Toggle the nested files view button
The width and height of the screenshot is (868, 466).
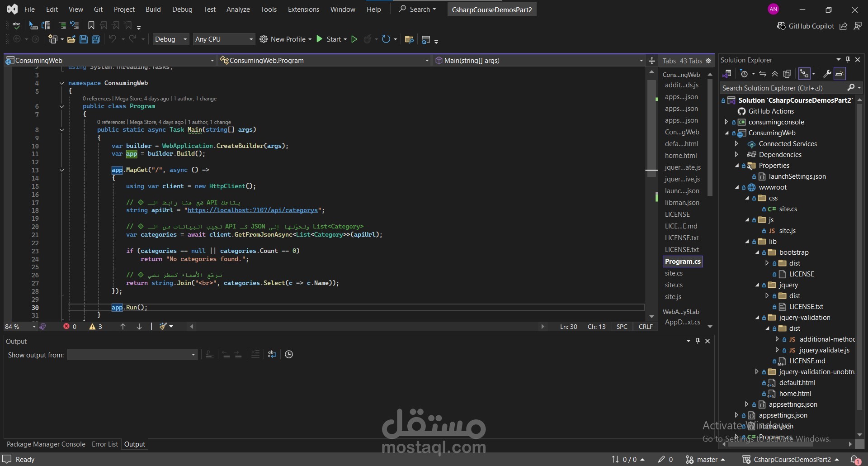[804, 74]
